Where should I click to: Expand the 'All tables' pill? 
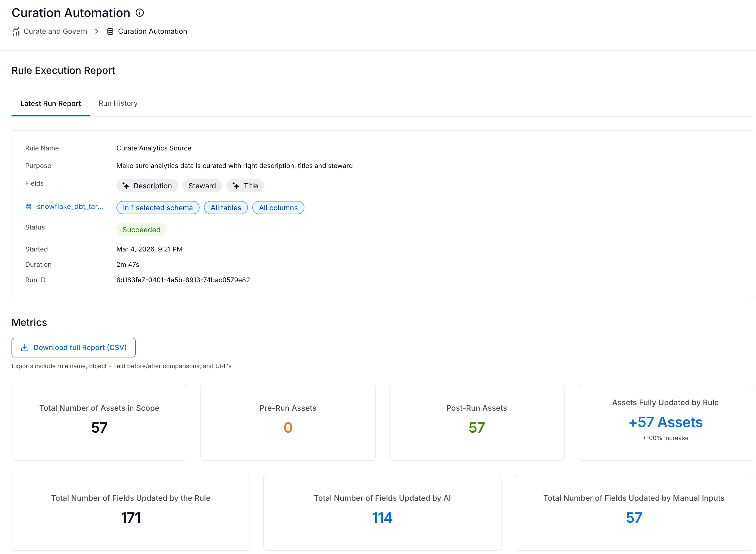tap(226, 208)
